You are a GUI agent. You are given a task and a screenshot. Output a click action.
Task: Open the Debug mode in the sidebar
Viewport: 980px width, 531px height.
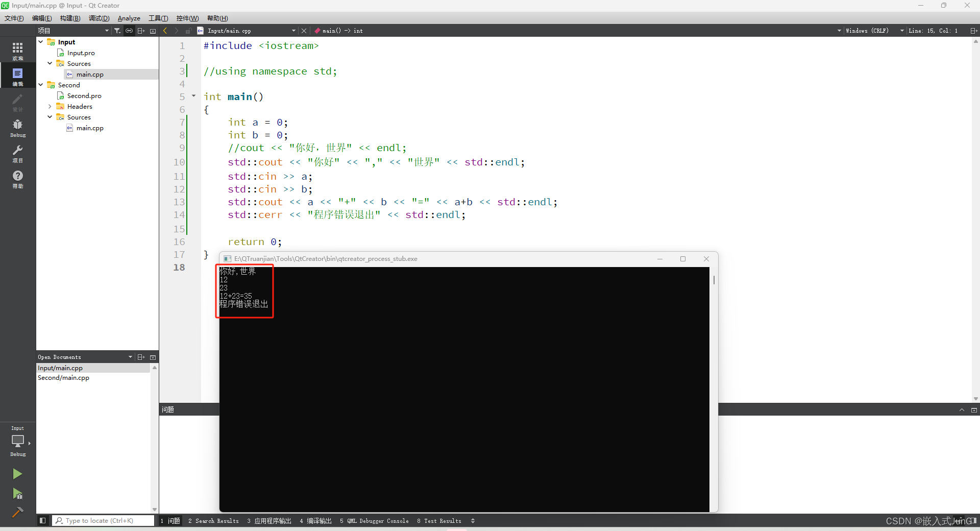pyautogui.click(x=18, y=127)
